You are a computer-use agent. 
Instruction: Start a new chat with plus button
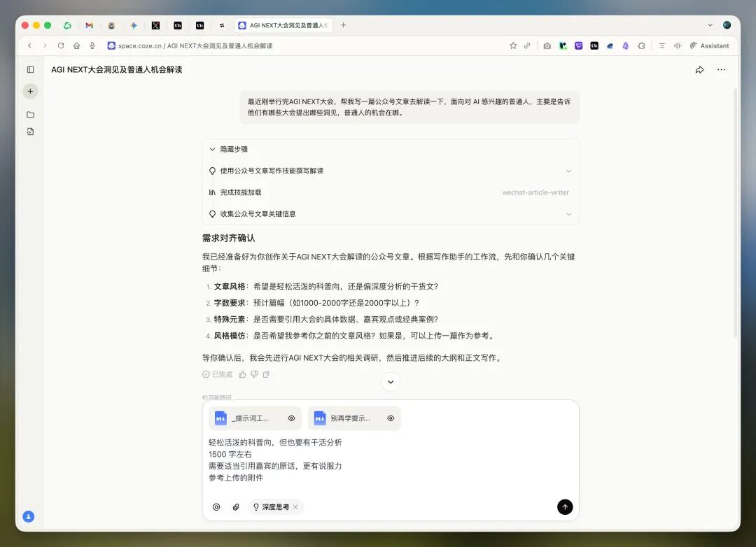coord(30,91)
